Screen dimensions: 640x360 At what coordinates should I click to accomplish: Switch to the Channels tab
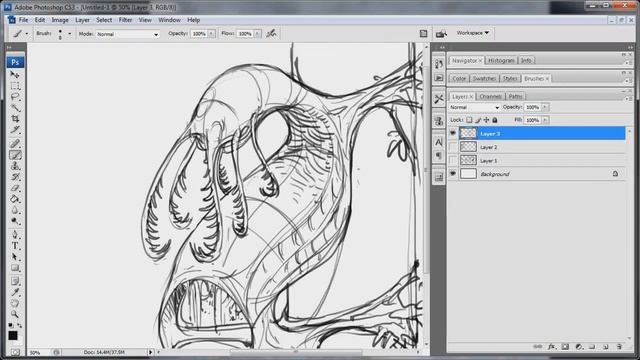[490, 96]
